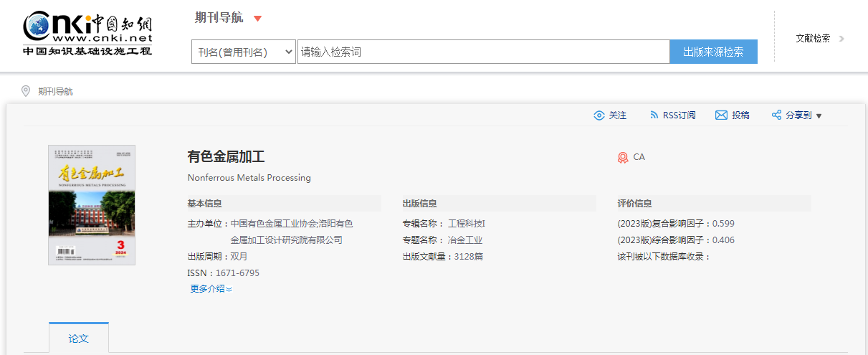The image size is (868, 355).
Task: Expand the 期刊导航 red triangle menu
Action: click(258, 19)
